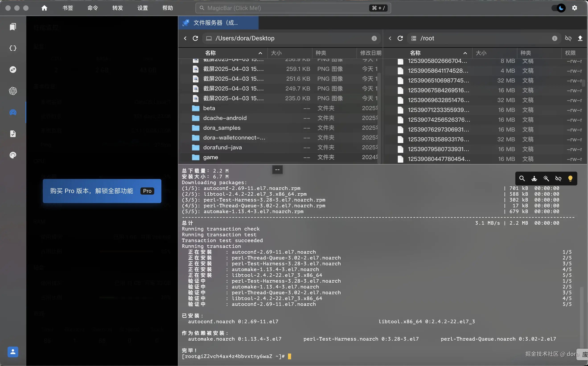Toggle the unlink icon in terminal toolbar

(558, 179)
